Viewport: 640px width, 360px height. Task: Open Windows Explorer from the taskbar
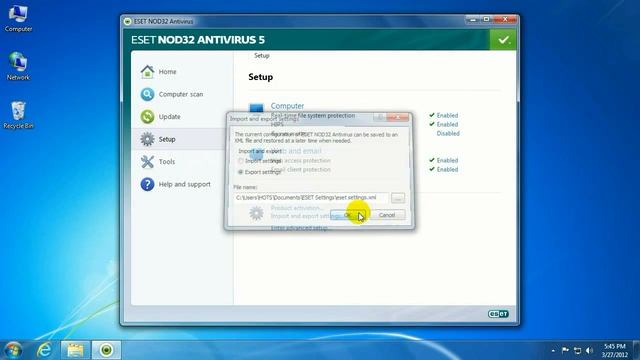click(x=75, y=350)
